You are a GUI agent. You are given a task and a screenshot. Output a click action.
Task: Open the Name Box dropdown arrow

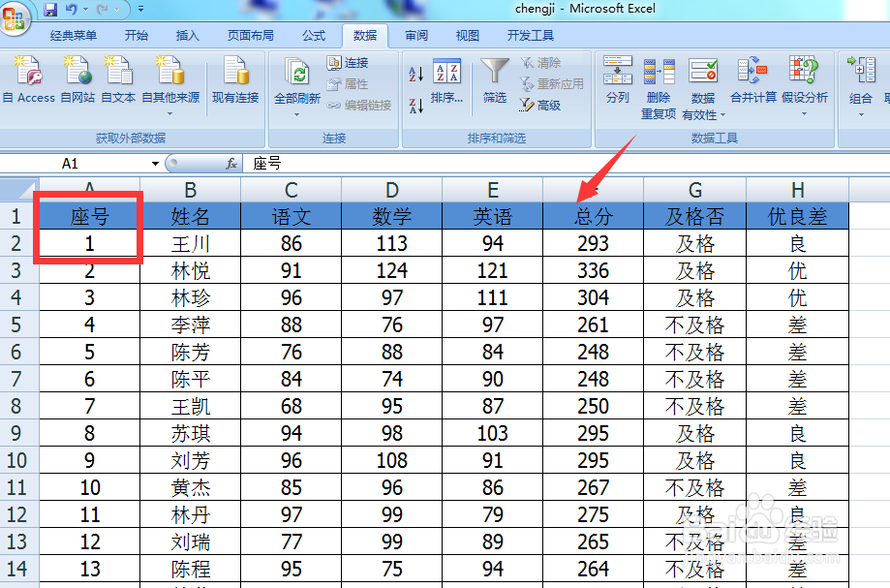pyautogui.click(x=155, y=164)
